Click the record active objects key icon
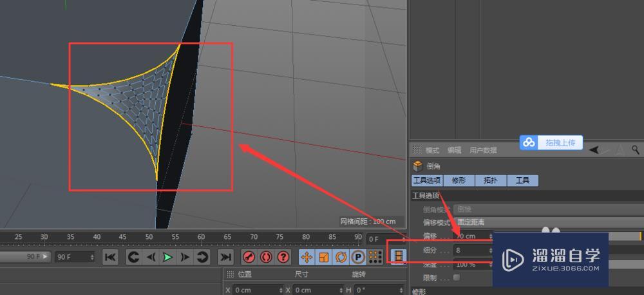The height and width of the screenshot is (295, 644). point(249,257)
